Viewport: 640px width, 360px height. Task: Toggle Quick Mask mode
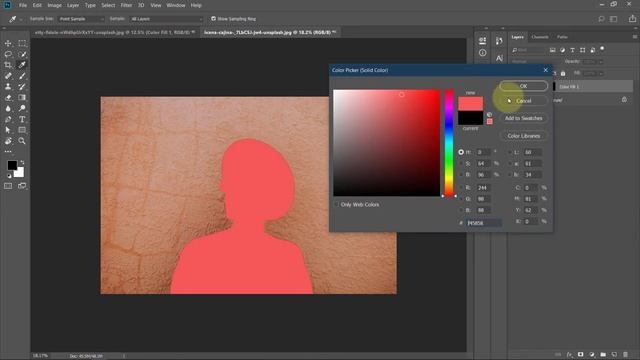coord(8,186)
